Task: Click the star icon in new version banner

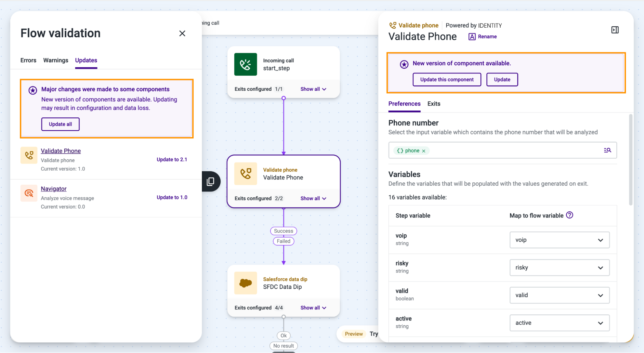Action: pos(404,64)
